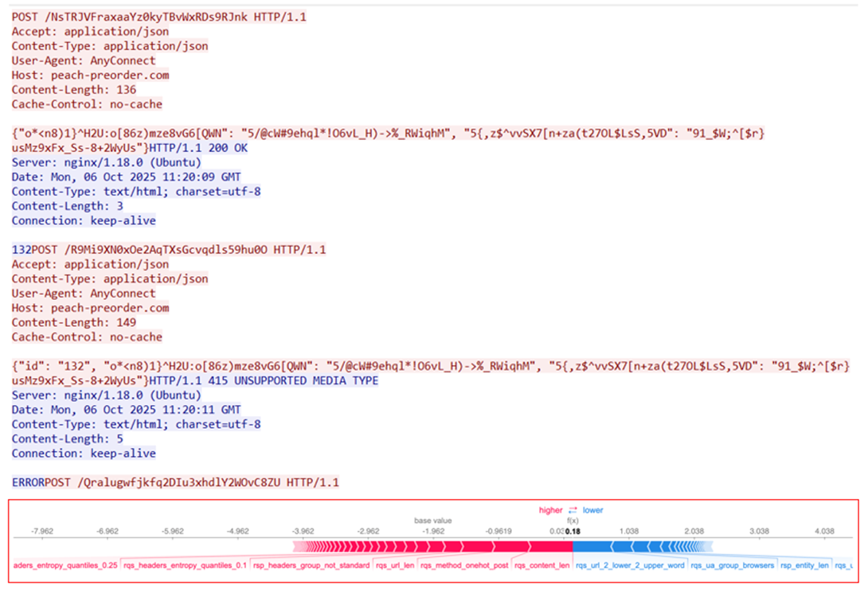868x592 pixels.
Task: Click the 'lower' legend label
Action: coord(592,510)
